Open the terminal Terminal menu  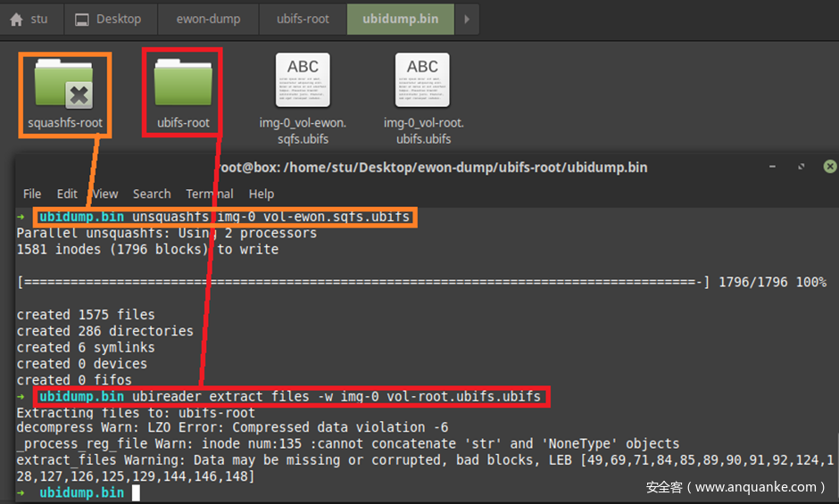(x=210, y=194)
